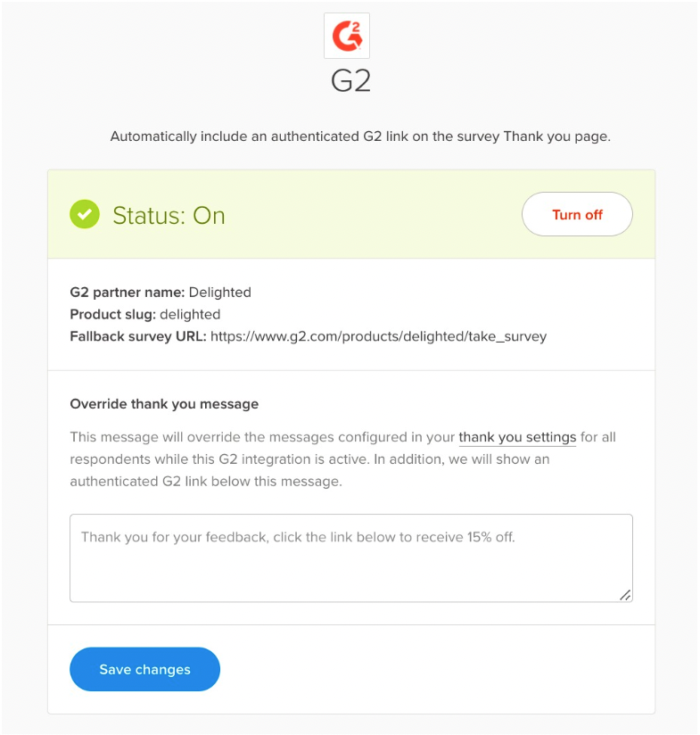The width and height of the screenshot is (700, 735).
Task: Click the green checkmark status icon
Action: pos(85,215)
